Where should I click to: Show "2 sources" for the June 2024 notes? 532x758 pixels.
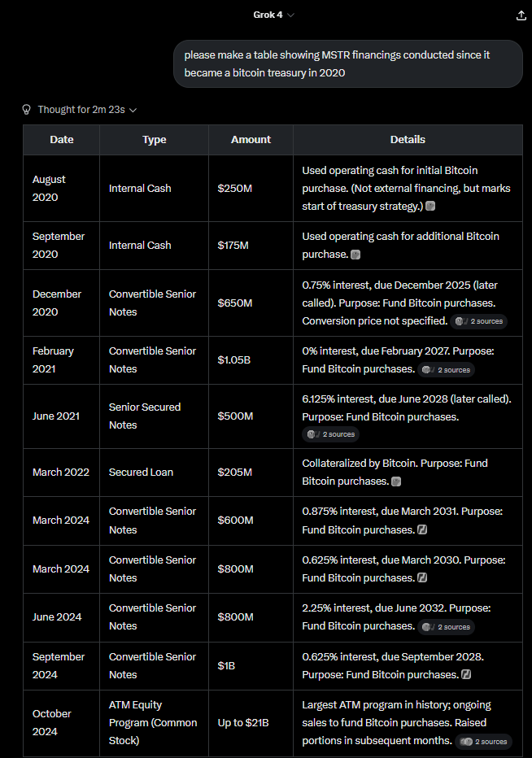click(x=446, y=627)
